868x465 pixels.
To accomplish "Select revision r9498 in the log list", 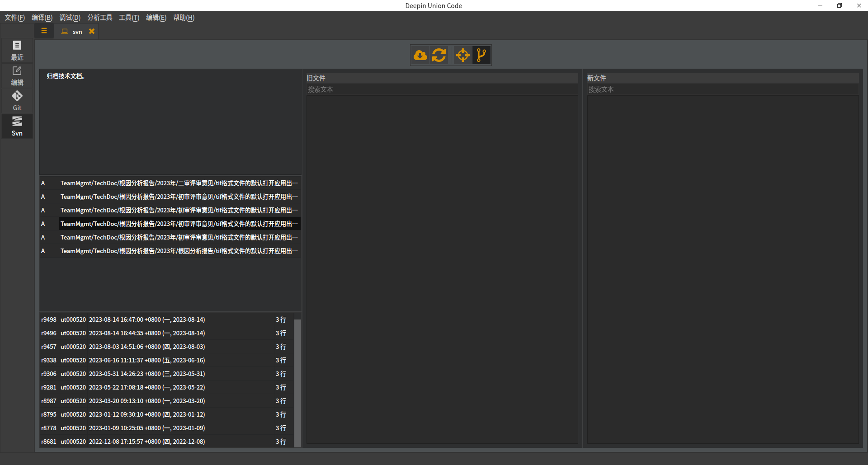I will [167, 319].
